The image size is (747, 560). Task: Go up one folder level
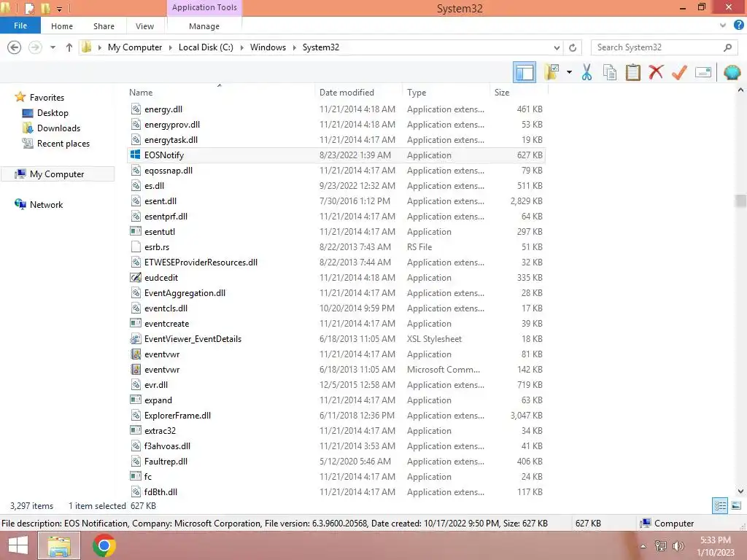coord(69,47)
